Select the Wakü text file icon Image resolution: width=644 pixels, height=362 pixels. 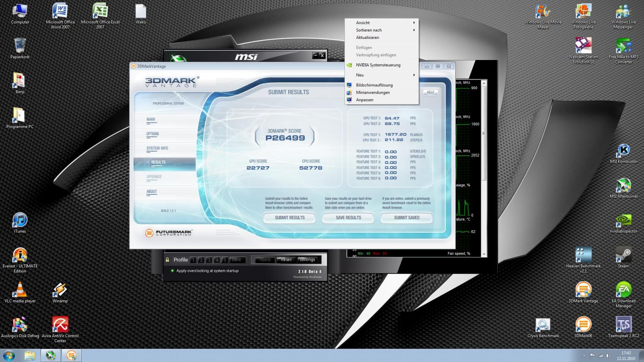coord(141,14)
